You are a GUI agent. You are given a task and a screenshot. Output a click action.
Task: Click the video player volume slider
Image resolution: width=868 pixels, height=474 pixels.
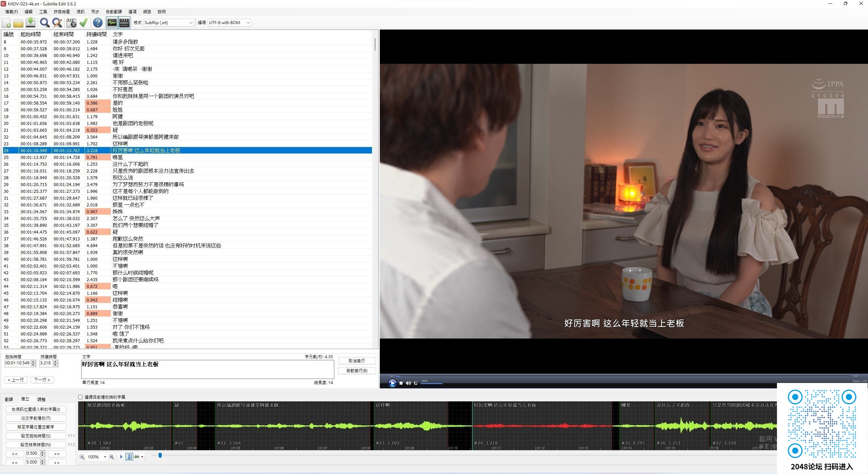coord(432,383)
